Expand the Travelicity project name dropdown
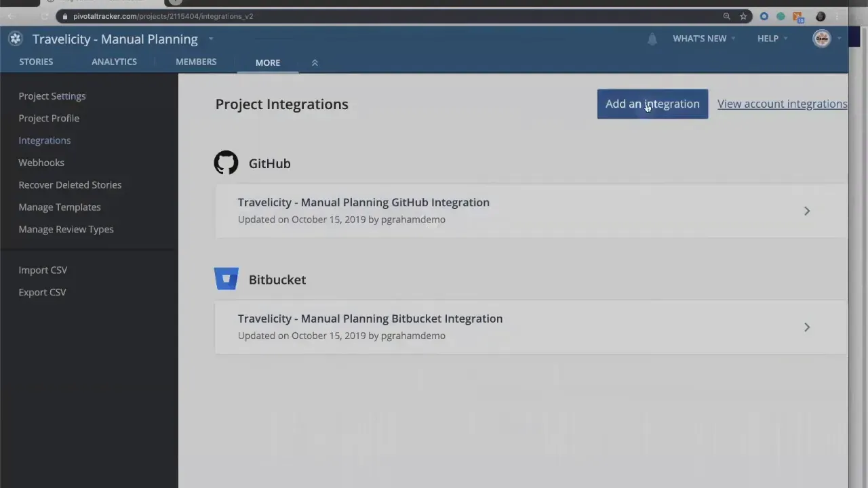 coord(210,39)
